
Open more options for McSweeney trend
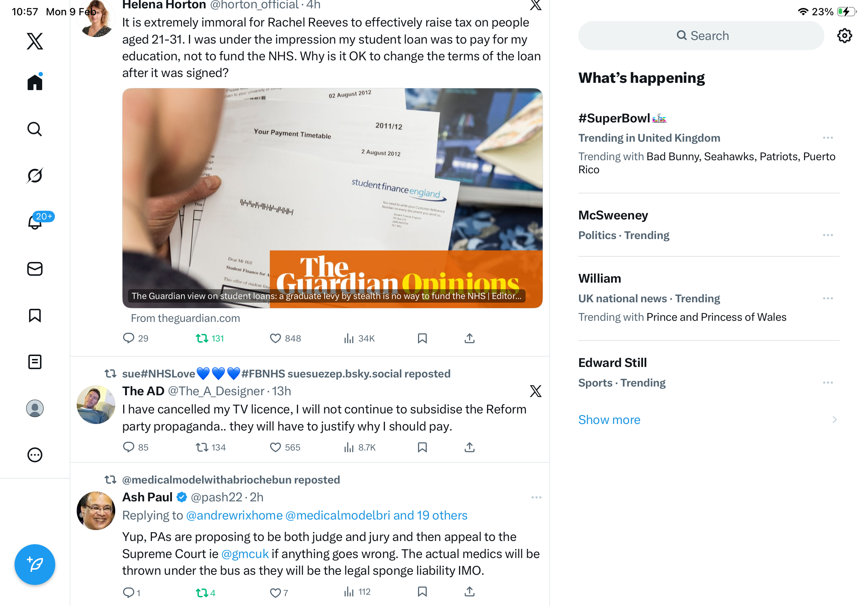coord(828,235)
